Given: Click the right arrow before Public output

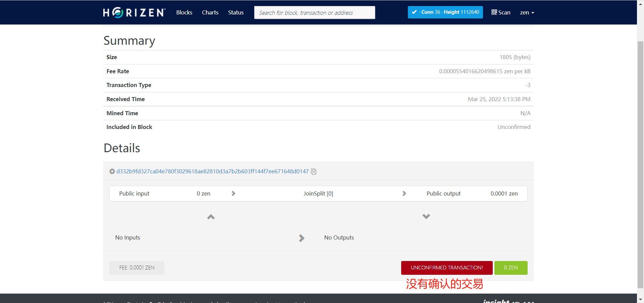Looking at the screenshot, I should [x=404, y=193].
